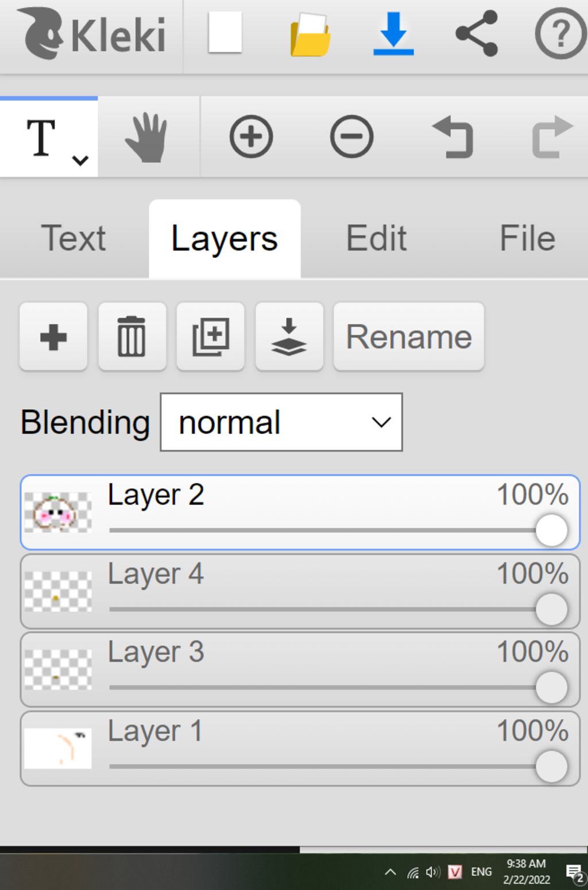Image resolution: width=588 pixels, height=890 pixels.
Task: Open an image with the folder icon
Action: point(310,36)
